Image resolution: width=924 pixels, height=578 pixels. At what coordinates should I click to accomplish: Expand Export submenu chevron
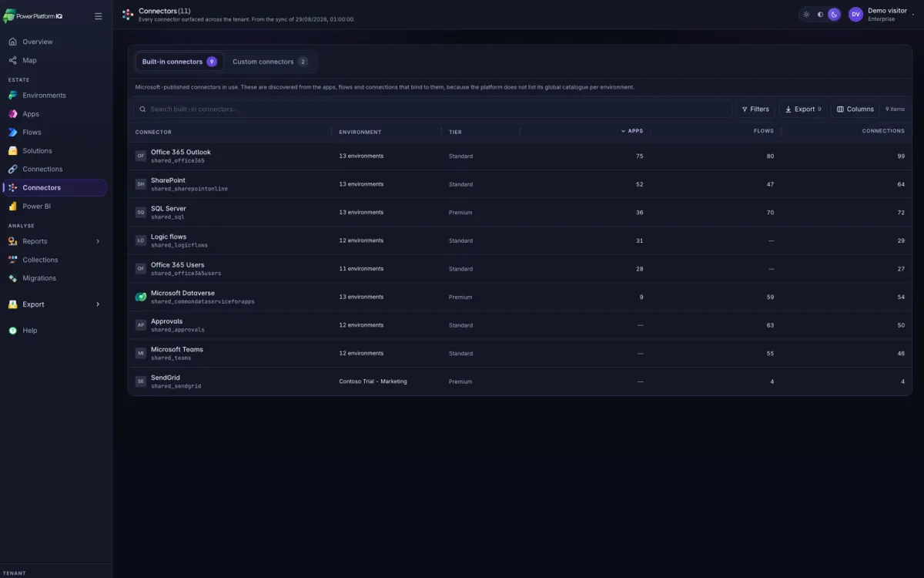click(x=98, y=304)
